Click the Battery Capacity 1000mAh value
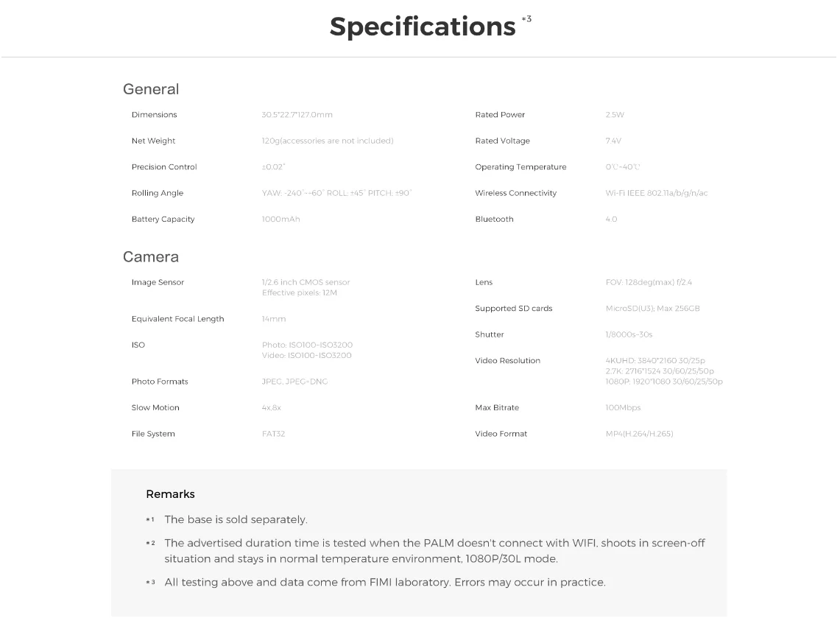Viewport: 840px width, 618px height. [280, 220]
